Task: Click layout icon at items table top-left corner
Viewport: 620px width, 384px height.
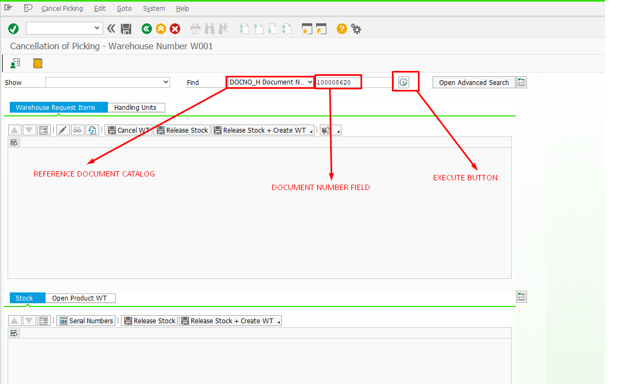Action: click(14, 143)
